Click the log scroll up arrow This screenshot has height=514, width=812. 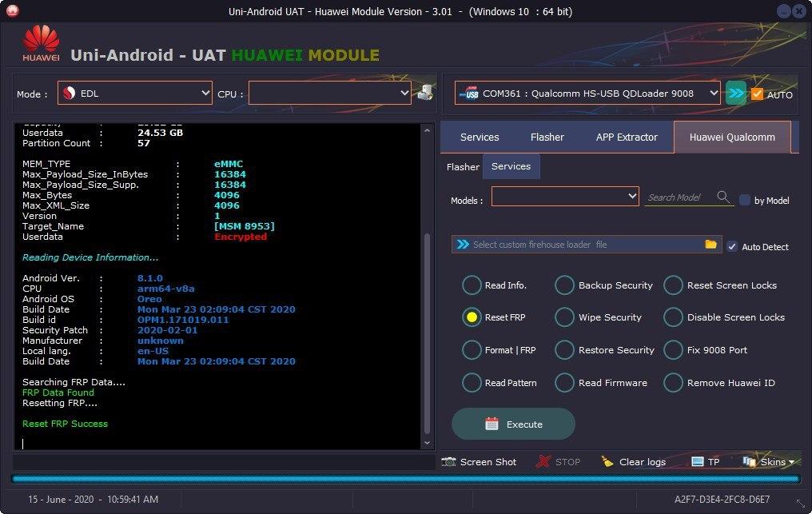(x=427, y=130)
